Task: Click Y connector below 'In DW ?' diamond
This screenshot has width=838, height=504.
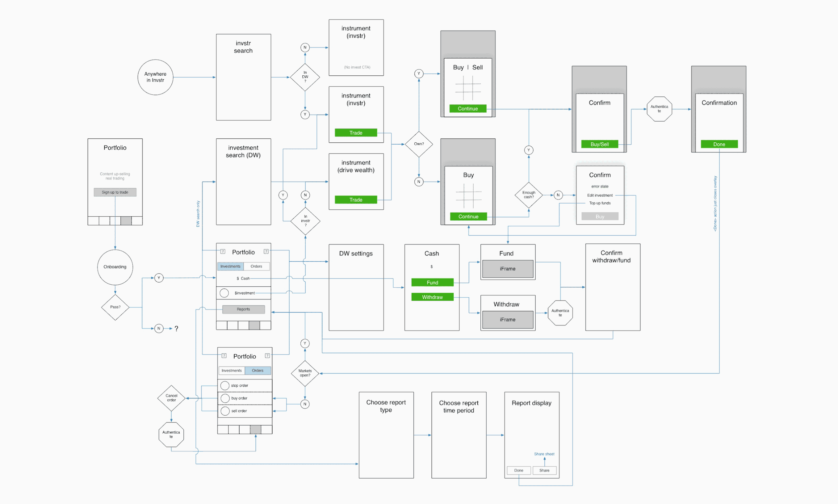Action: coord(305,115)
